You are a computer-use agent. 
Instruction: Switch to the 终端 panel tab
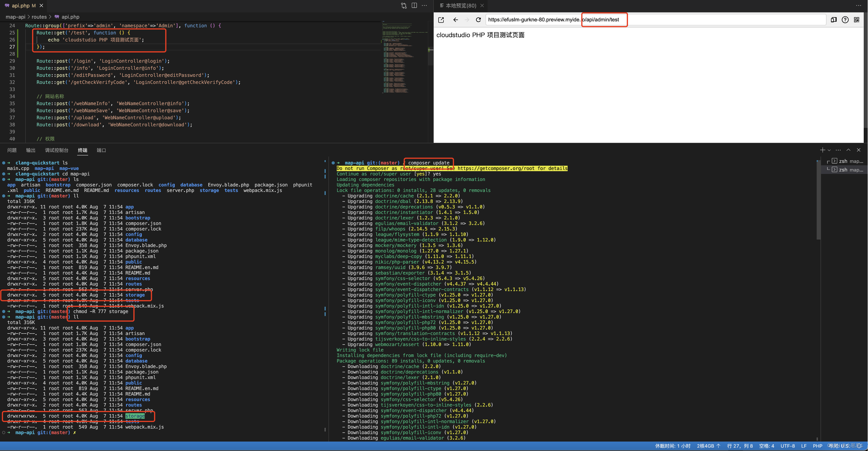pos(83,150)
